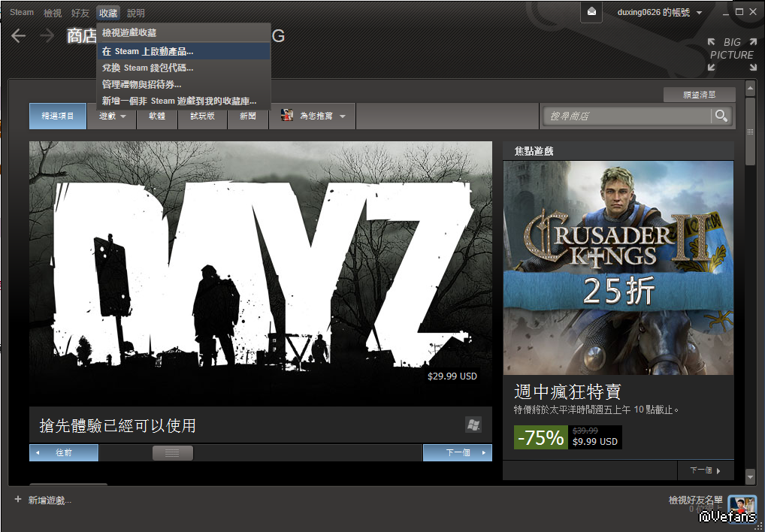Click the plus icon beside 新增遊戲
The height and width of the screenshot is (532, 765).
coord(18,500)
